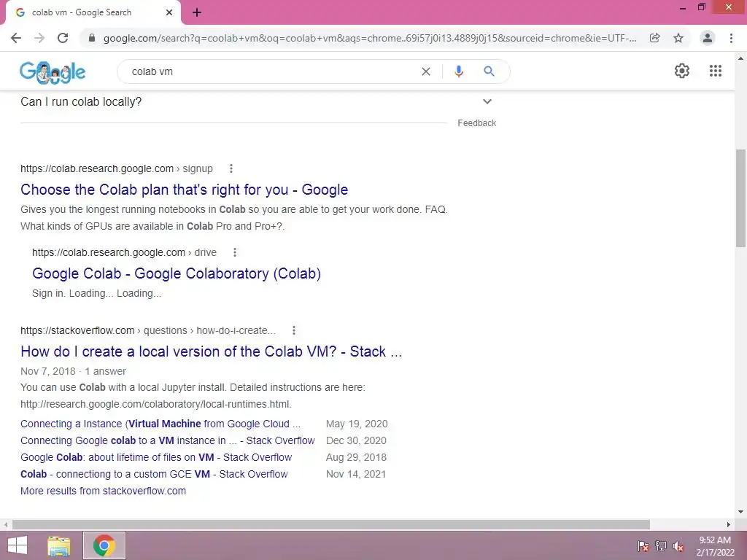Click the scroll-up arrow of vertical scrollbar
Image resolution: width=747 pixels, height=560 pixels.
point(740,58)
